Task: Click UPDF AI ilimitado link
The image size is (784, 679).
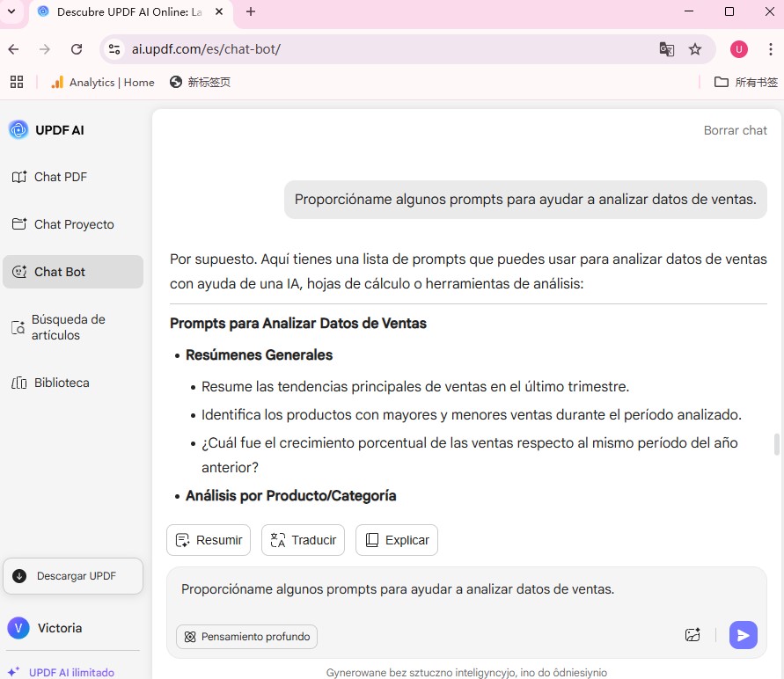Action: tap(71, 673)
